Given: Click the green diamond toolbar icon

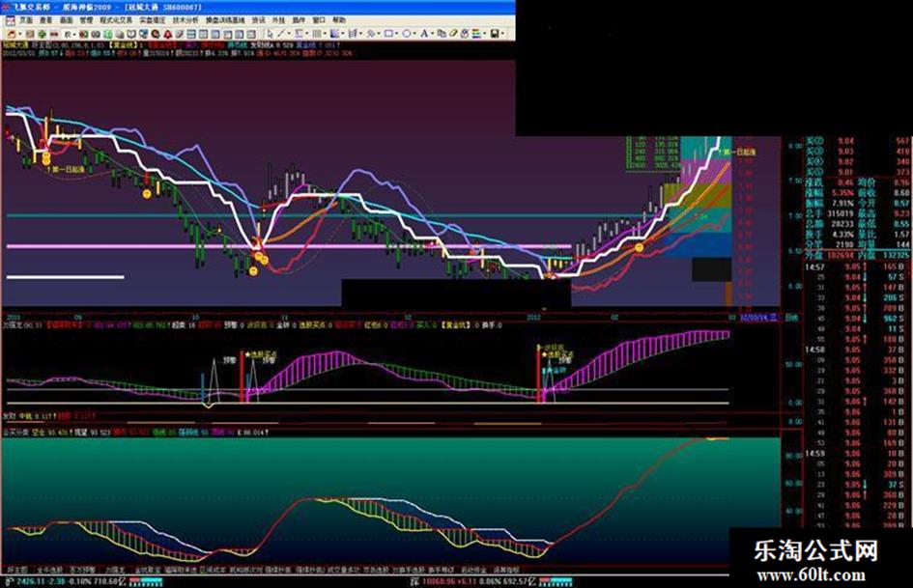Looking at the screenshot, I should pyautogui.click(x=42, y=35).
